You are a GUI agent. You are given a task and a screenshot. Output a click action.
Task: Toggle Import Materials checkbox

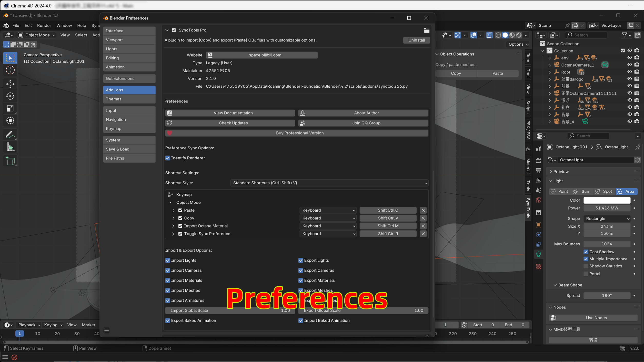click(x=168, y=281)
